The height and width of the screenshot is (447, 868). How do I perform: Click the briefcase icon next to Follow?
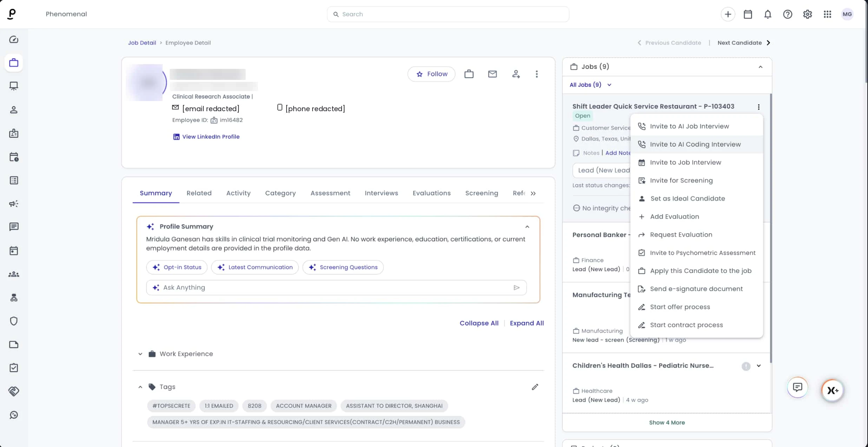[469, 74]
